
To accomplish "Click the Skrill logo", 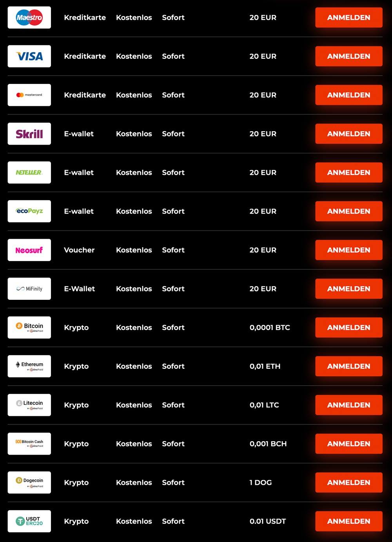I will 29,134.
